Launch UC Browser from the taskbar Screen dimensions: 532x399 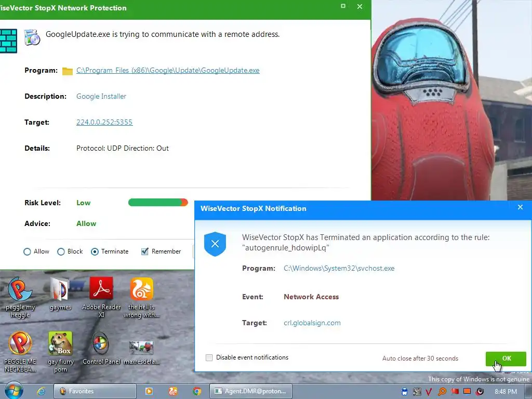[173, 391]
